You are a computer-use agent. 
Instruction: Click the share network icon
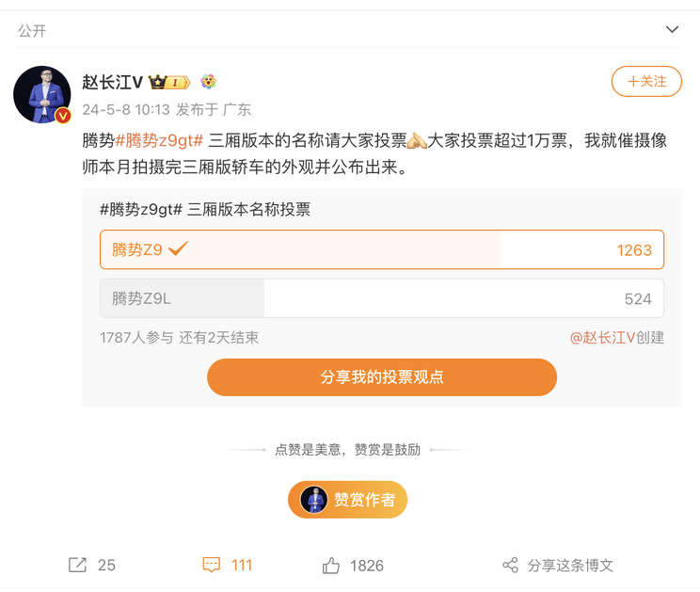(x=510, y=565)
